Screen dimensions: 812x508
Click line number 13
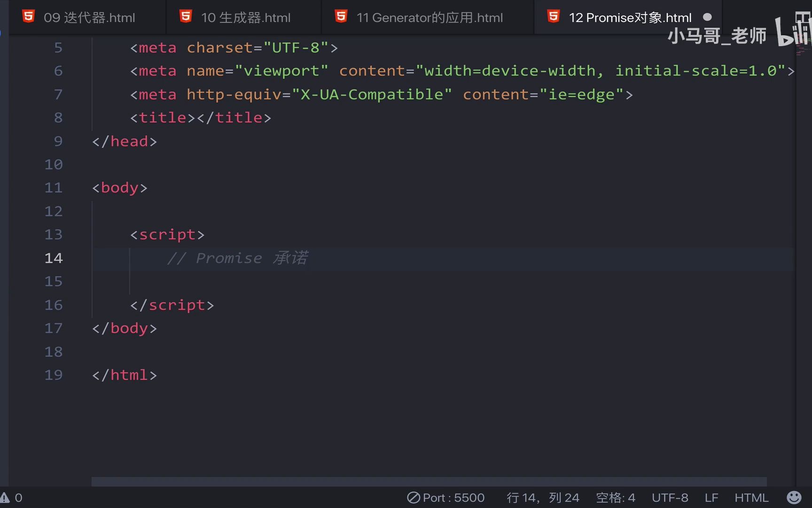coord(54,235)
